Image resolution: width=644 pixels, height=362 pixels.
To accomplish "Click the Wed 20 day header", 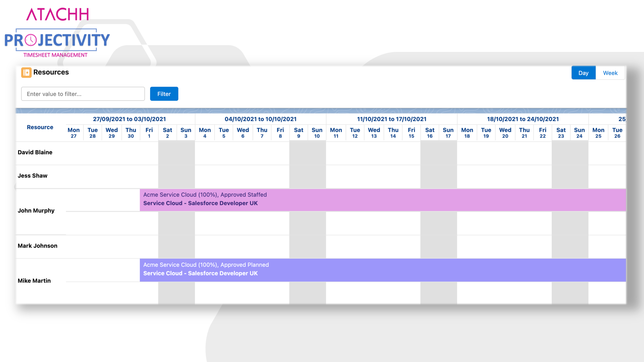I will pos(505,133).
